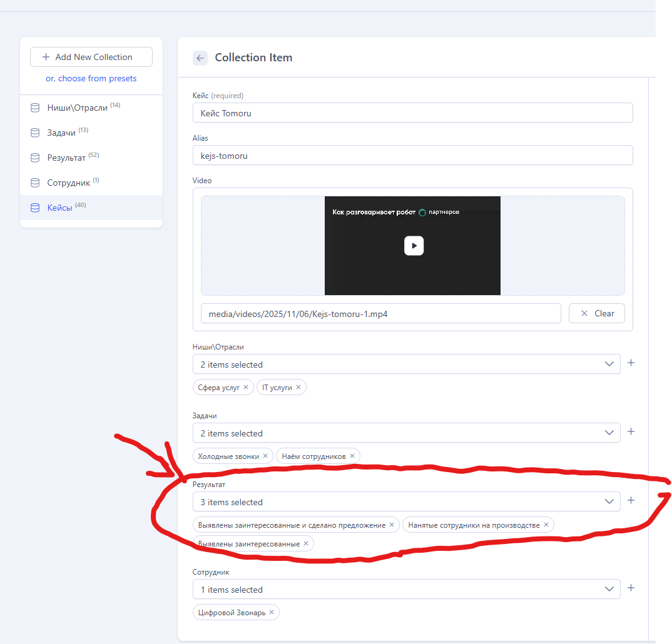Add new Результат item with plus
This screenshot has width=672, height=644.
(631, 501)
